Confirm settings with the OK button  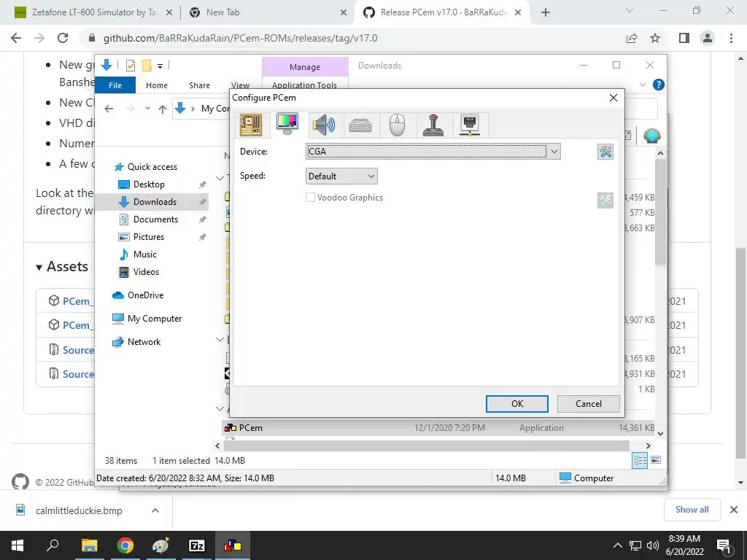[517, 404]
